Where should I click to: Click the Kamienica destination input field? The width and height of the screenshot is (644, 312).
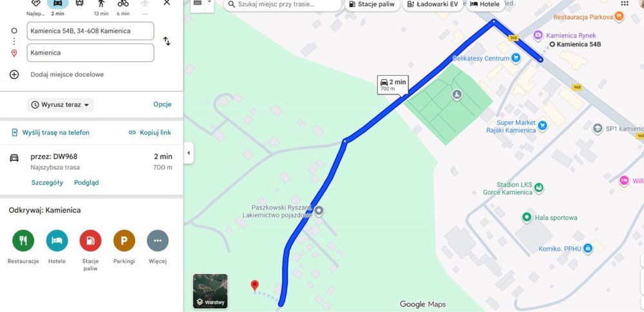[90, 53]
